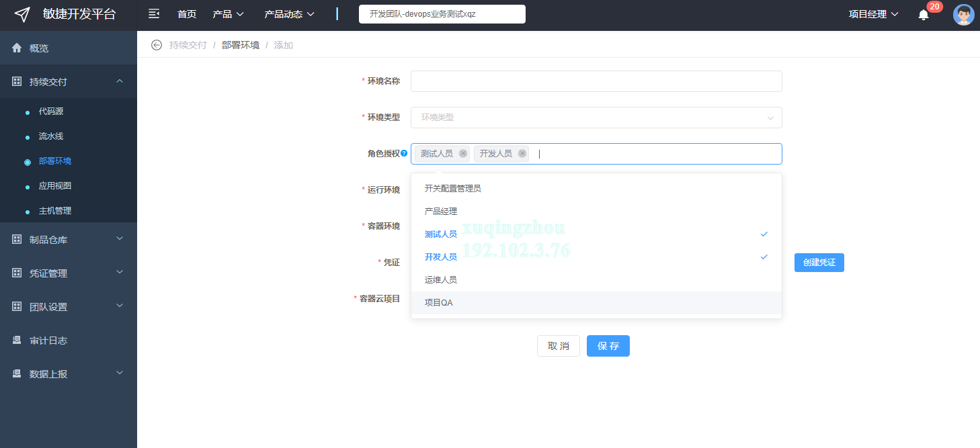
Task: Deselect 开发人员 checkmark in dropdown
Action: (764, 257)
